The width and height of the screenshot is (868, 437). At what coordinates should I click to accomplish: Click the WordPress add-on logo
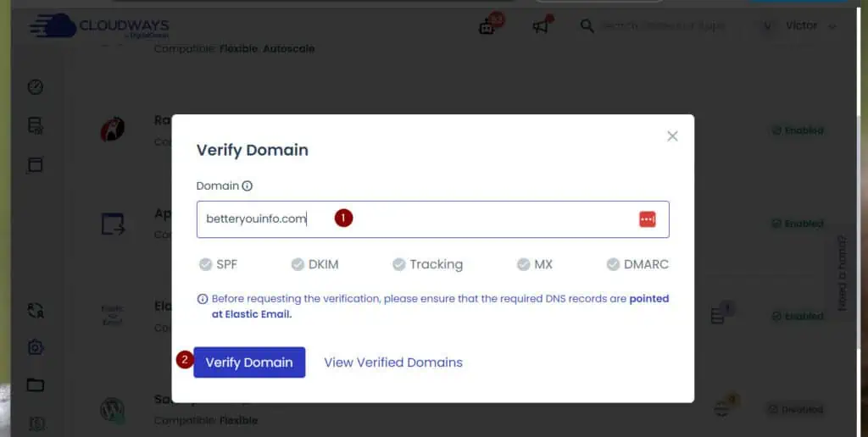tap(113, 411)
